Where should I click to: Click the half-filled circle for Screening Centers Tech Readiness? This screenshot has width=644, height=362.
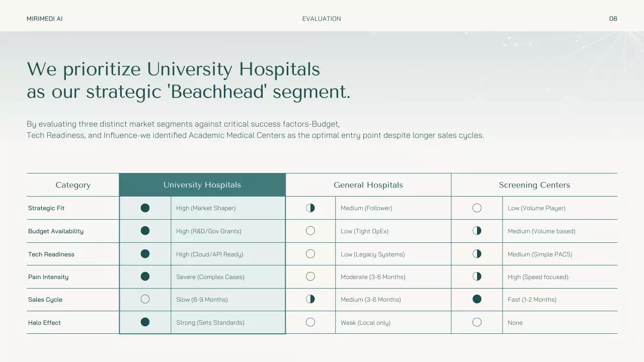pos(477,254)
